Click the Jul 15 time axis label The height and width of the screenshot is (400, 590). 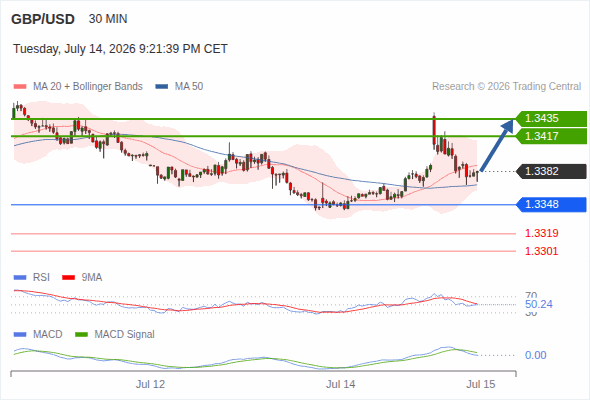[x=481, y=384]
